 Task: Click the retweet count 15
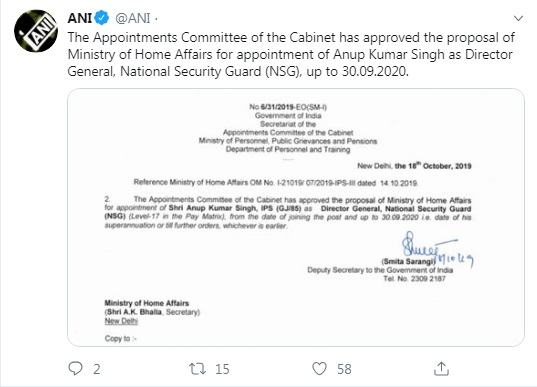pyautogui.click(x=222, y=369)
